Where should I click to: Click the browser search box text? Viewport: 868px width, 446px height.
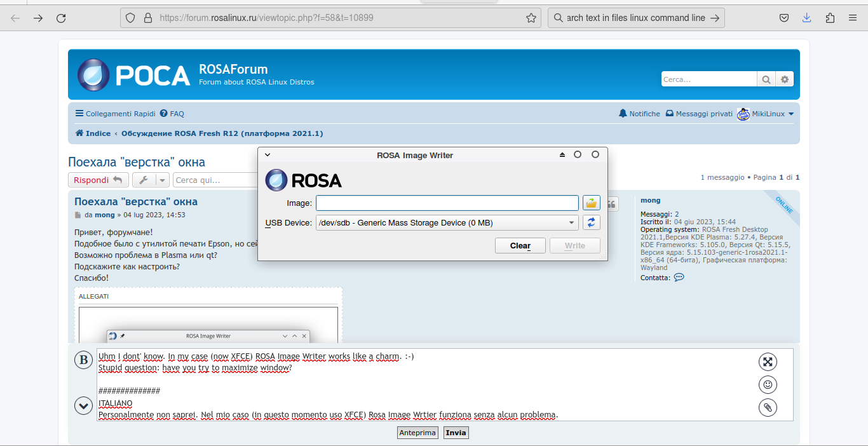pos(635,18)
